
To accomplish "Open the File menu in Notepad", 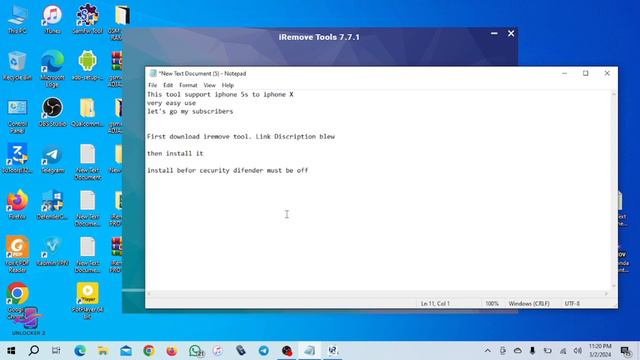I will tap(153, 85).
